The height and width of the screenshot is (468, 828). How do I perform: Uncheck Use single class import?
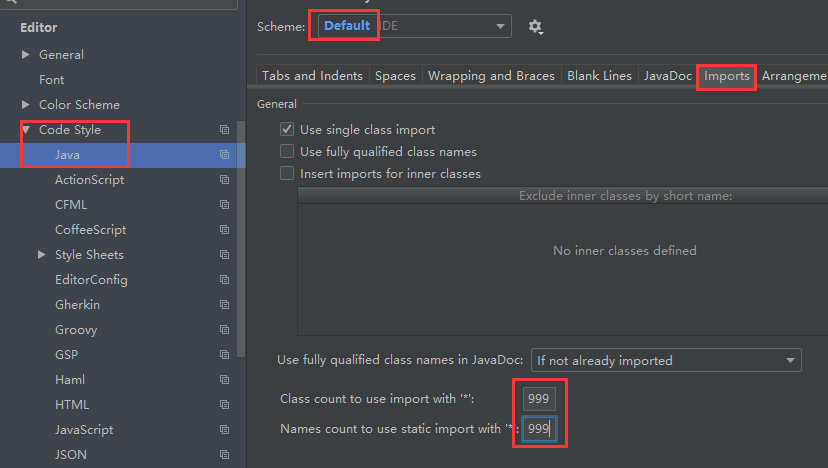pos(287,130)
